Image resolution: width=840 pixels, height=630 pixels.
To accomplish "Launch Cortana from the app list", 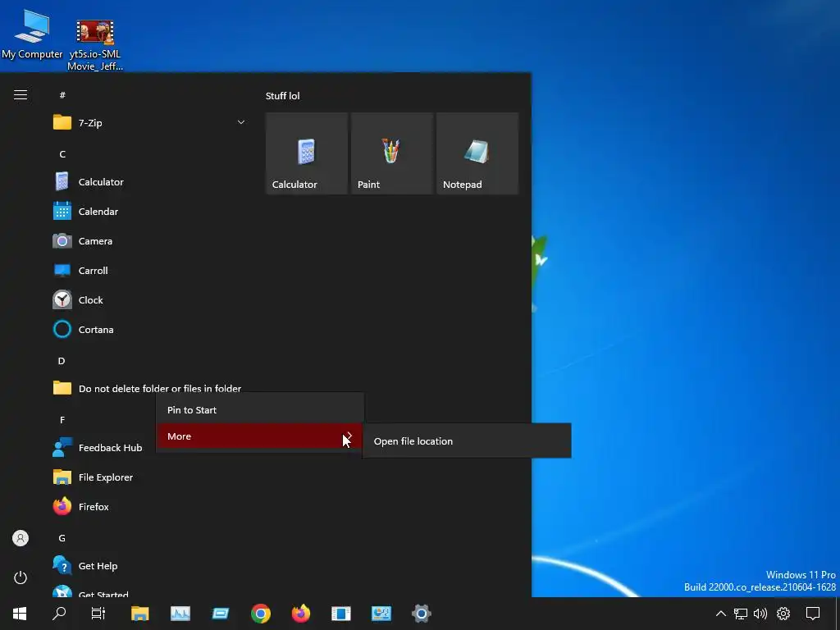I will point(149,329).
